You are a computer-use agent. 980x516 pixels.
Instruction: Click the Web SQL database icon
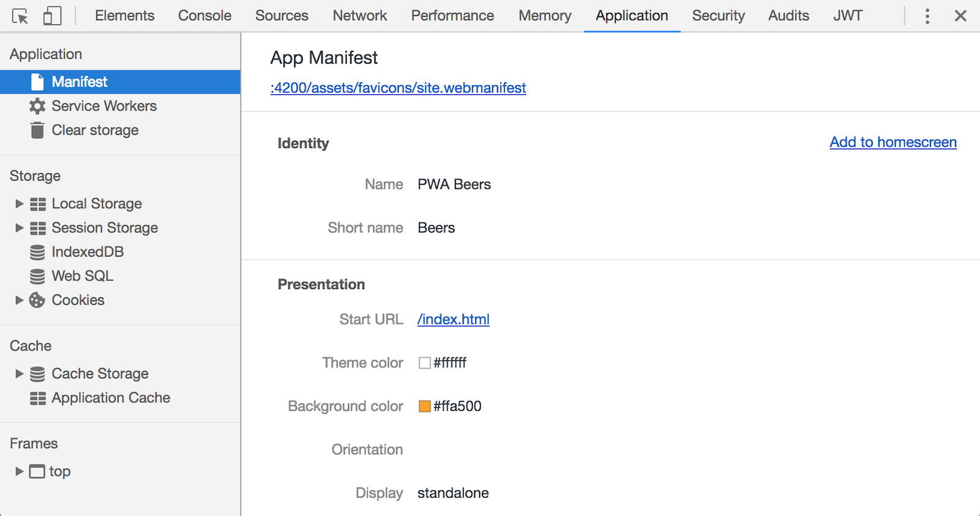click(x=37, y=276)
